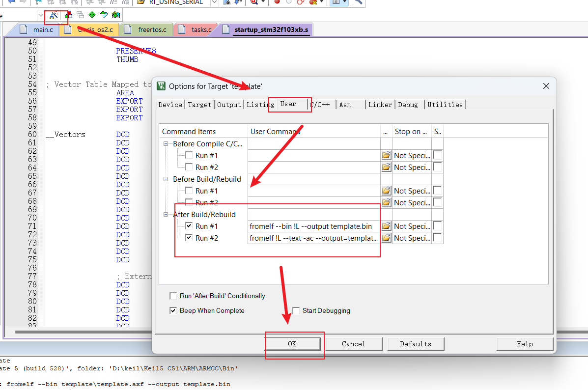Click folder browse icon for Before Build Run #1
This screenshot has width=588, height=390.
(x=386, y=191)
